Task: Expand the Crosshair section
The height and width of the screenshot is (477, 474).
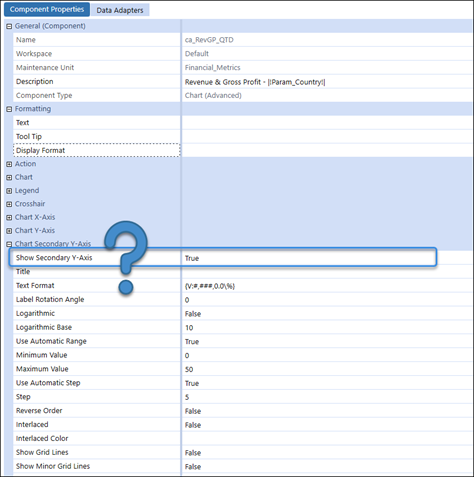Action: (9, 204)
